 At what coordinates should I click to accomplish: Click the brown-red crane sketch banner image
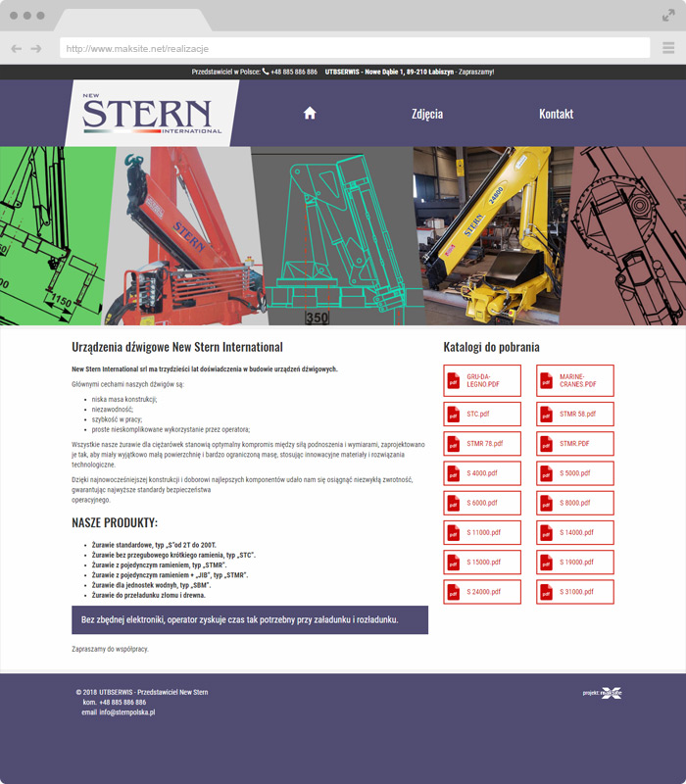[625, 235]
